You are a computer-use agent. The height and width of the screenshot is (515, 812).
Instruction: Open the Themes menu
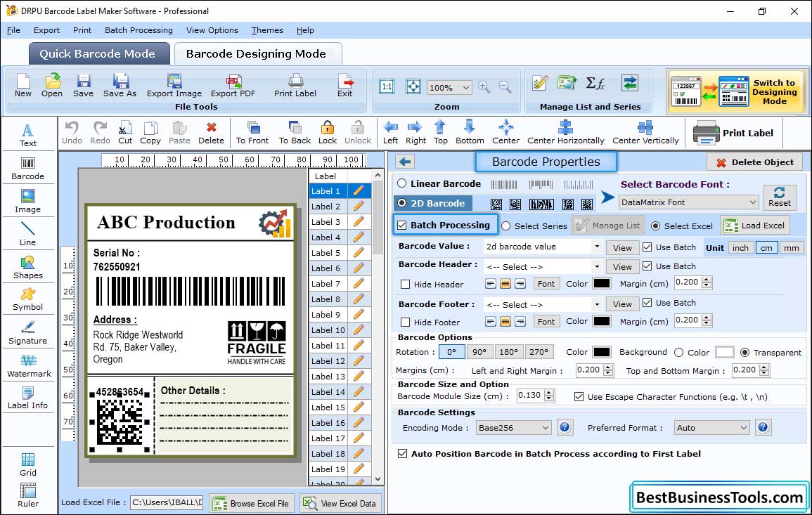click(267, 30)
